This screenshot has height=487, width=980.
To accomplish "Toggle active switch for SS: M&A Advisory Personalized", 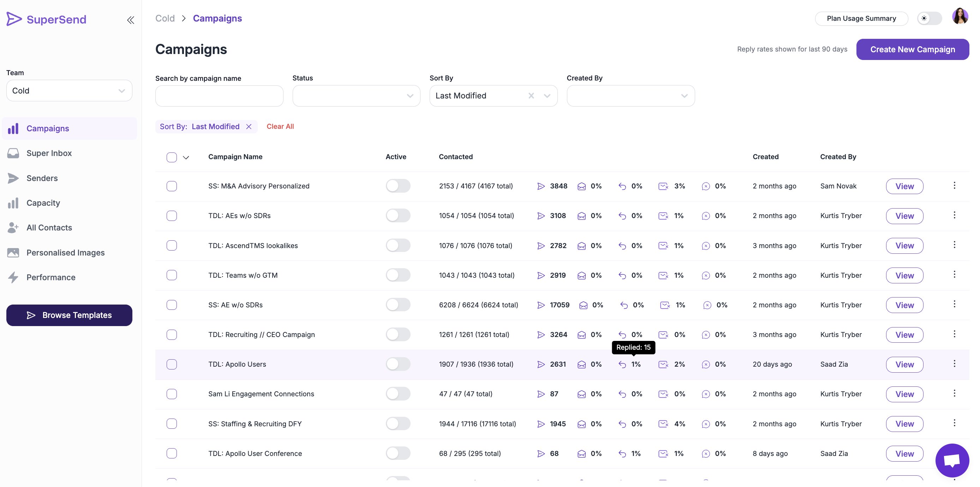I will pos(398,186).
